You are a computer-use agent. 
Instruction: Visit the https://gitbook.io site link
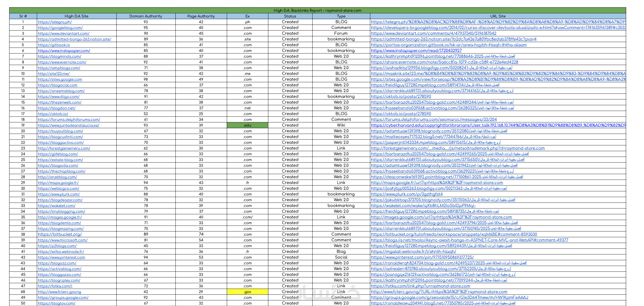(54, 45)
